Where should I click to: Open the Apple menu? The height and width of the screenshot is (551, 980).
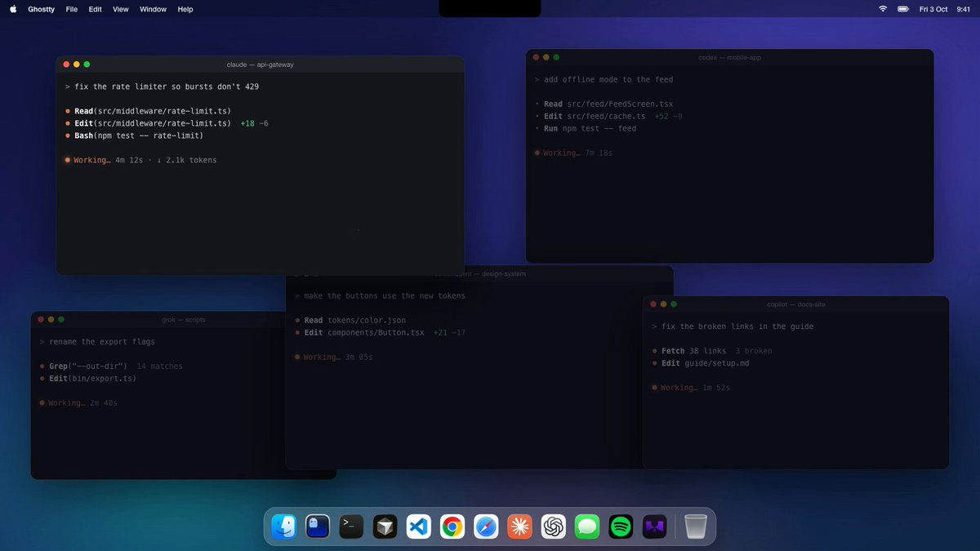click(13, 9)
